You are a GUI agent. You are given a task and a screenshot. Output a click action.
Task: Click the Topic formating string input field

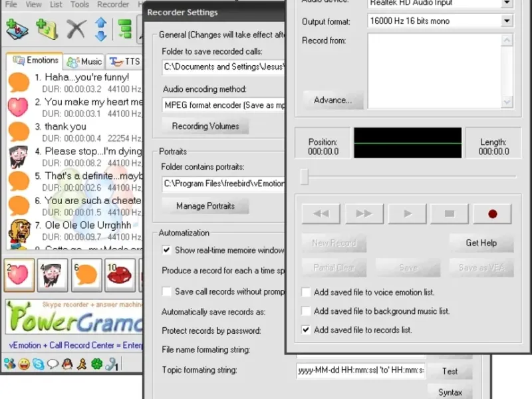(x=360, y=370)
